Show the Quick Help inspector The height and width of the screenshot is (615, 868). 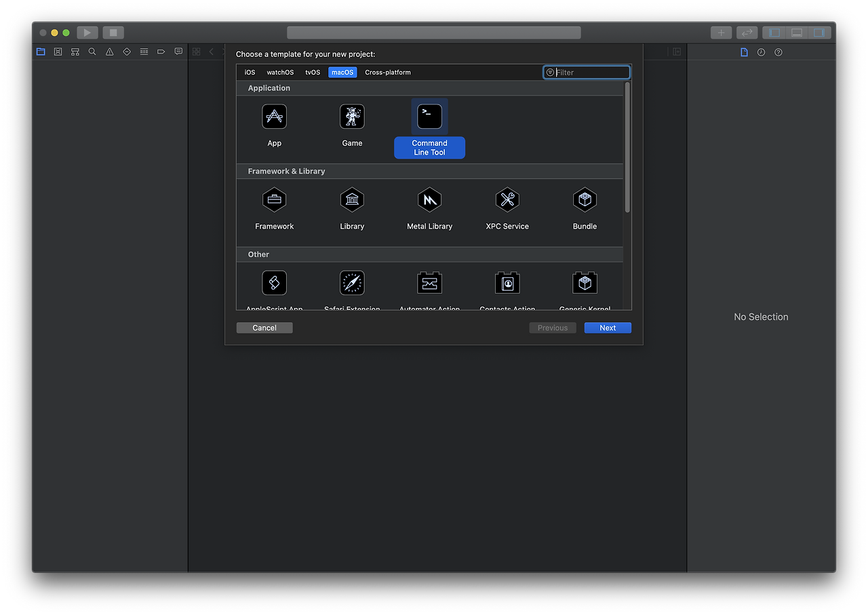778,52
